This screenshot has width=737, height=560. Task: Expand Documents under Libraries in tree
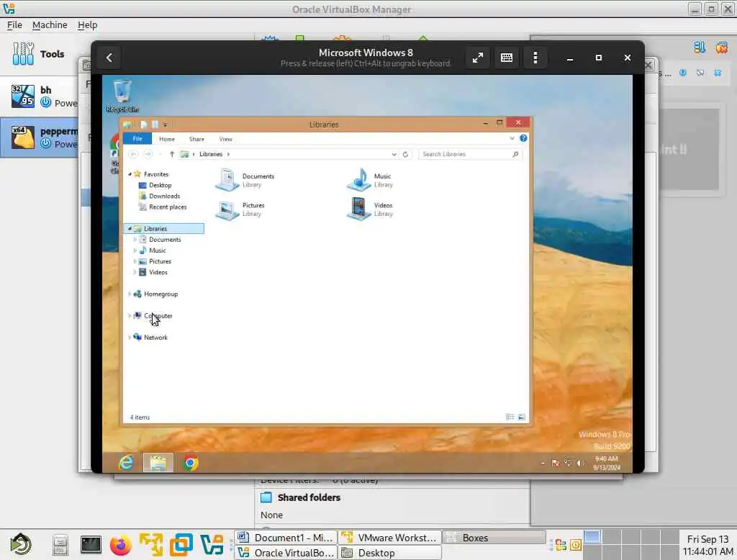(x=135, y=239)
